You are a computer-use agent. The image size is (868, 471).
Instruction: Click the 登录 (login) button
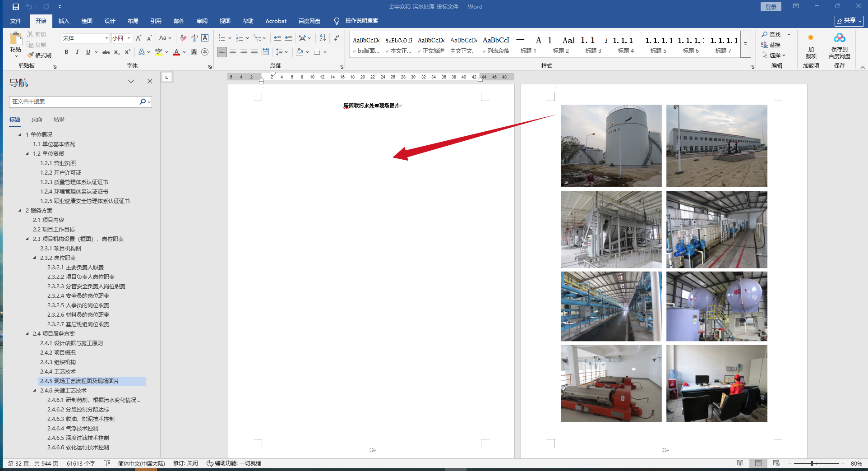(x=771, y=7)
